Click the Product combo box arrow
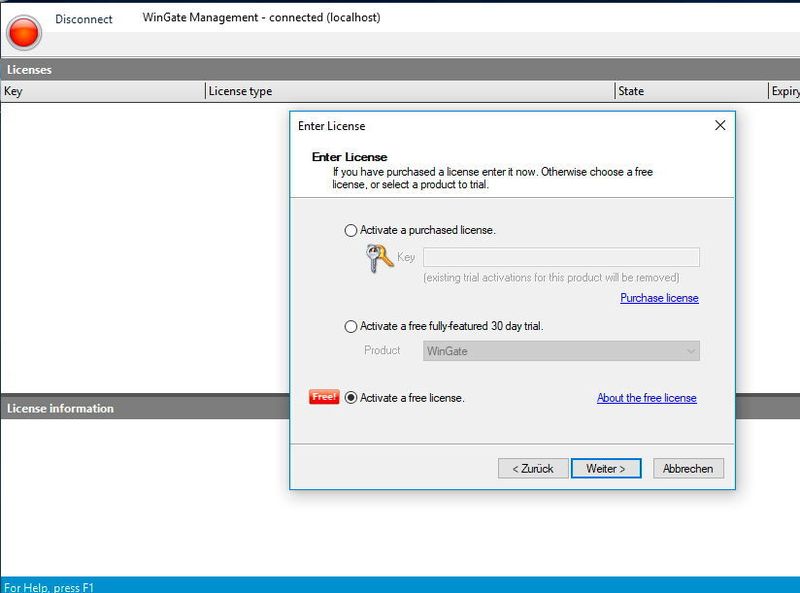 [x=692, y=350]
